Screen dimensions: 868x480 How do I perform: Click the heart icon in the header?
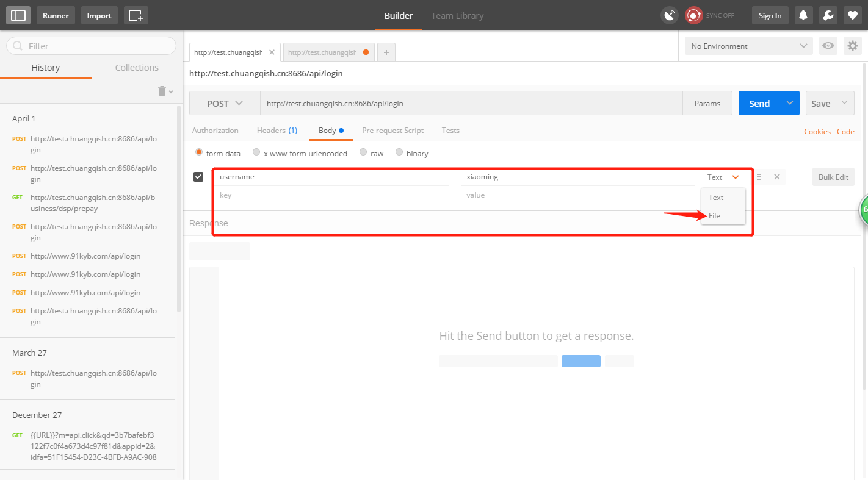[852, 15]
